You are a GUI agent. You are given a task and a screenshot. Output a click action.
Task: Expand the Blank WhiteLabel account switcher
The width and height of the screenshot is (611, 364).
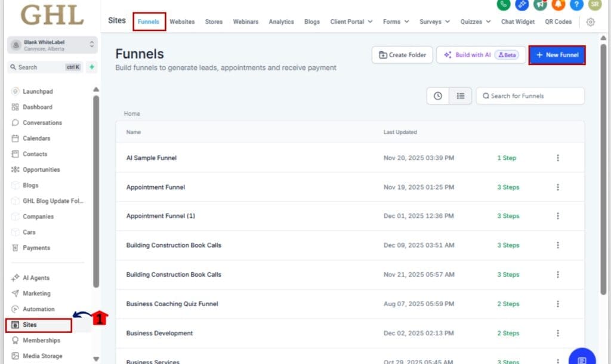tap(51, 45)
